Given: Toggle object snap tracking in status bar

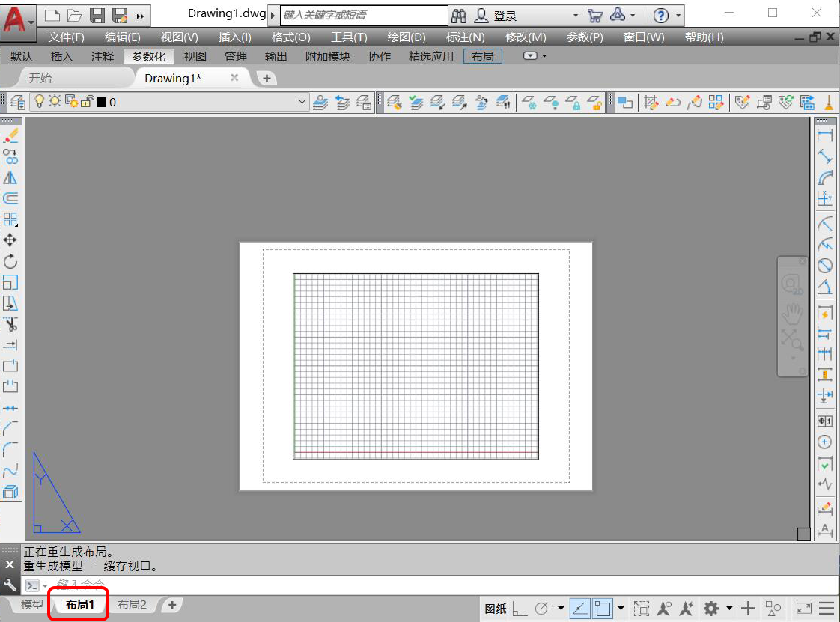Looking at the screenshot, I should 580,609.
